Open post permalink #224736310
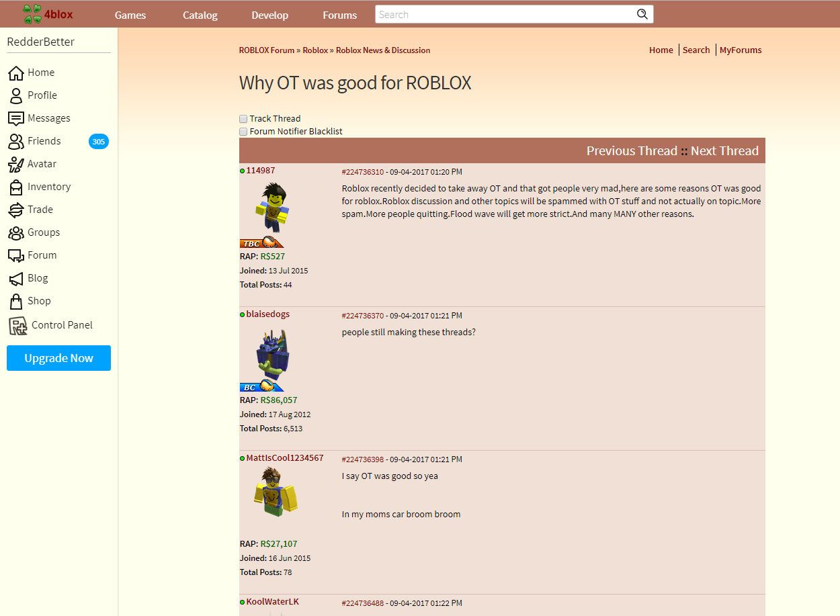 [x=363, y=172]
